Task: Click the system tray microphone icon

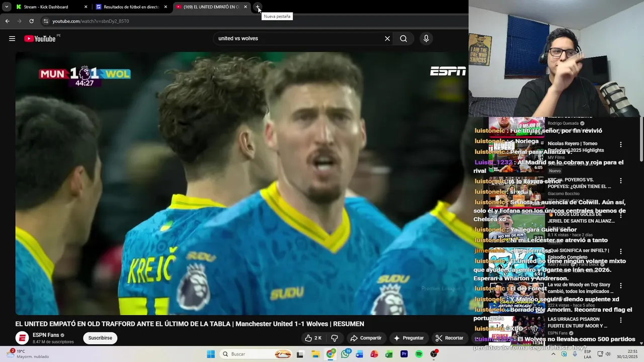Action: point(575,354)
